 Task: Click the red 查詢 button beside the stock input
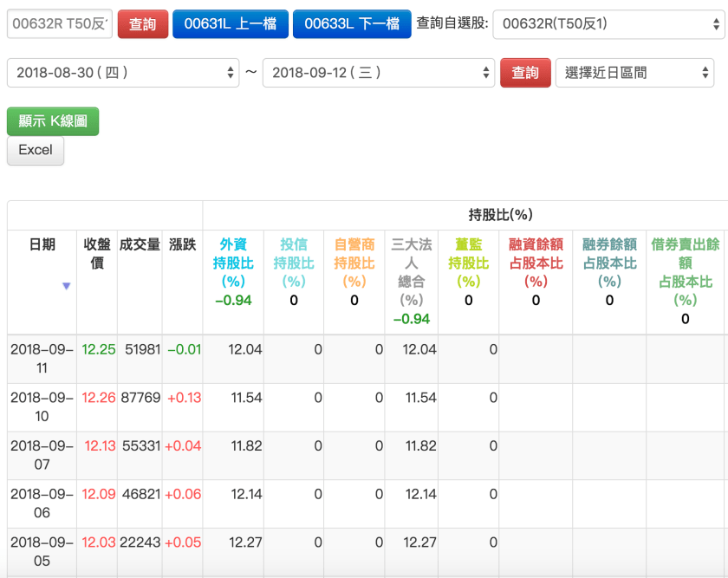pos(142,23)
